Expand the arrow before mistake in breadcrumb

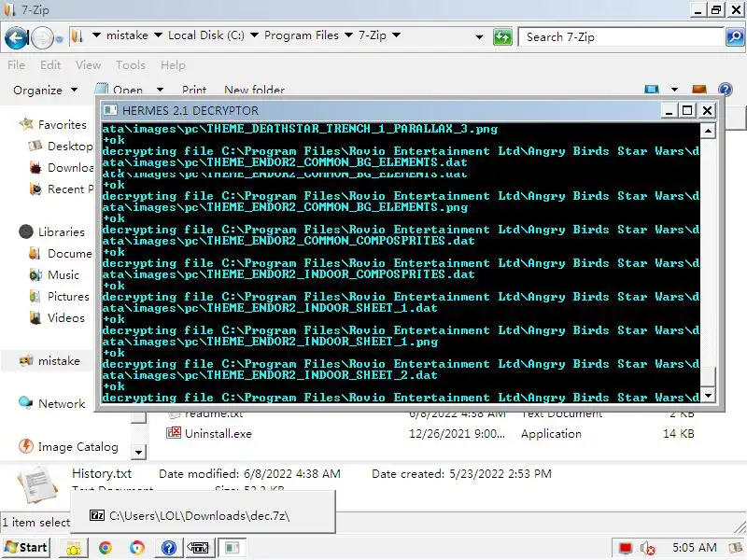tap(96, 35)
